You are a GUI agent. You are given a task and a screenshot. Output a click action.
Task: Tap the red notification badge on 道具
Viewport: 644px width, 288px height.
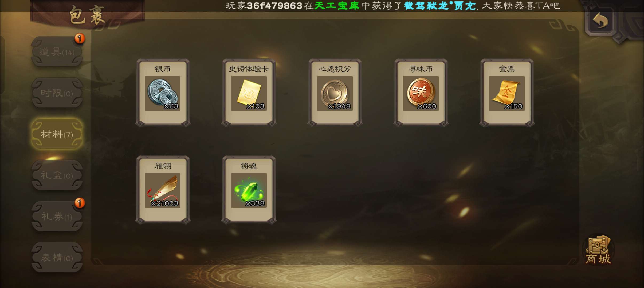[80, 39]
